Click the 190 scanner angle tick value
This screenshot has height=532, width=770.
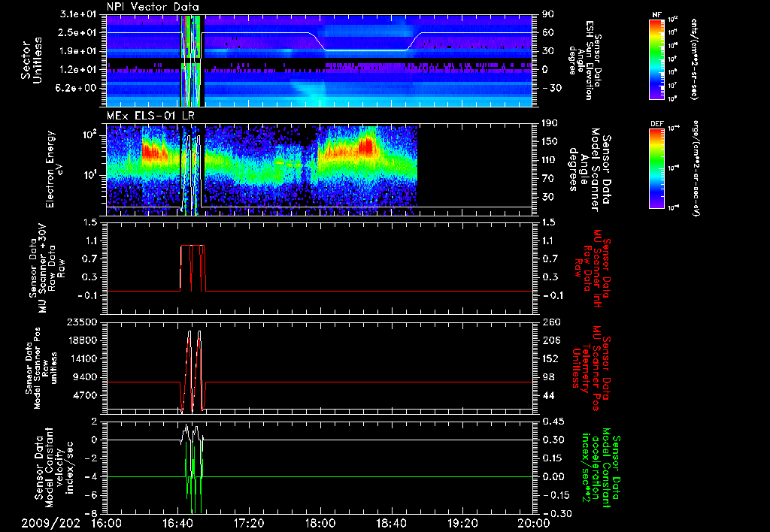pos(551,123)
